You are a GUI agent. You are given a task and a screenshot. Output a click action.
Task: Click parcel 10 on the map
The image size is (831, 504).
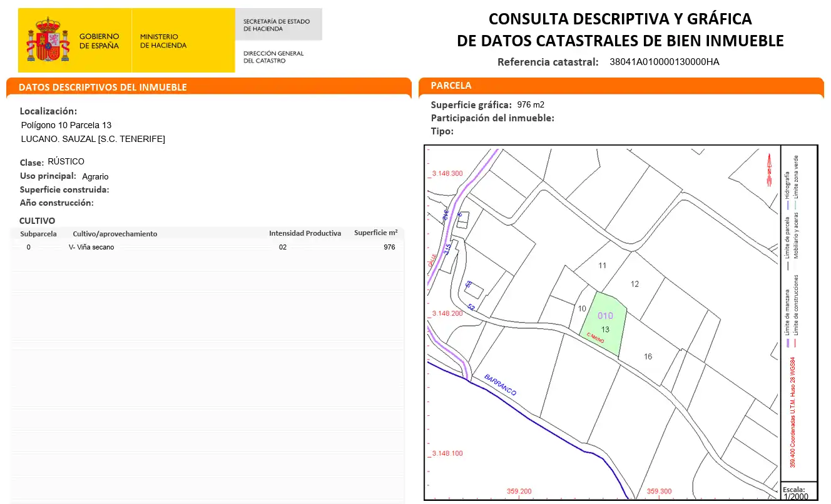[582, 308]
